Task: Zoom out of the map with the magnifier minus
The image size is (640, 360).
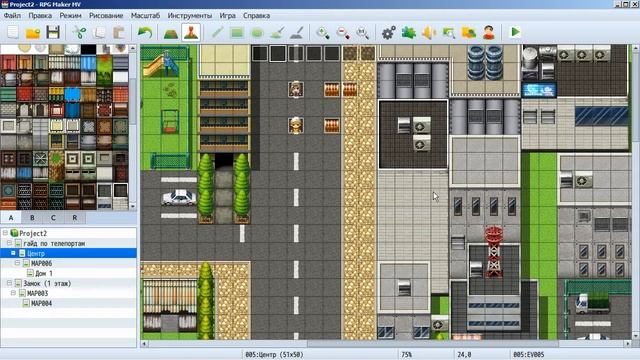Action: 343,32
